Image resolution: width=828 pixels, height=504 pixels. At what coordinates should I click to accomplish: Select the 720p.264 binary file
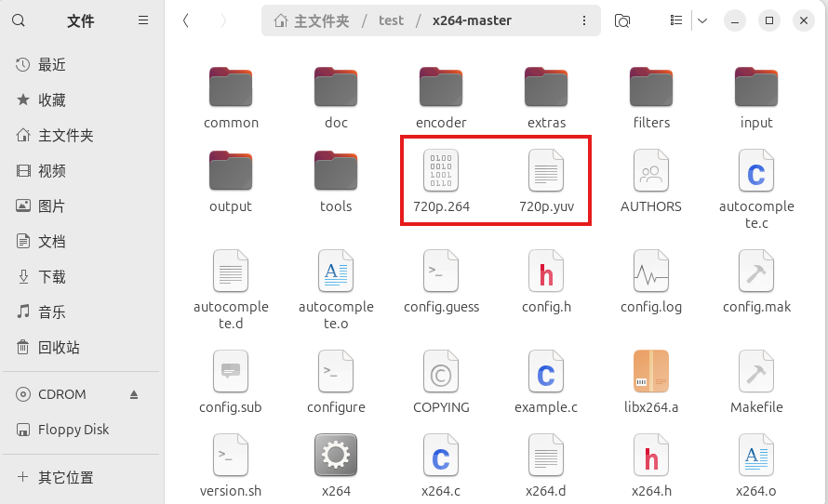(441, 182)
